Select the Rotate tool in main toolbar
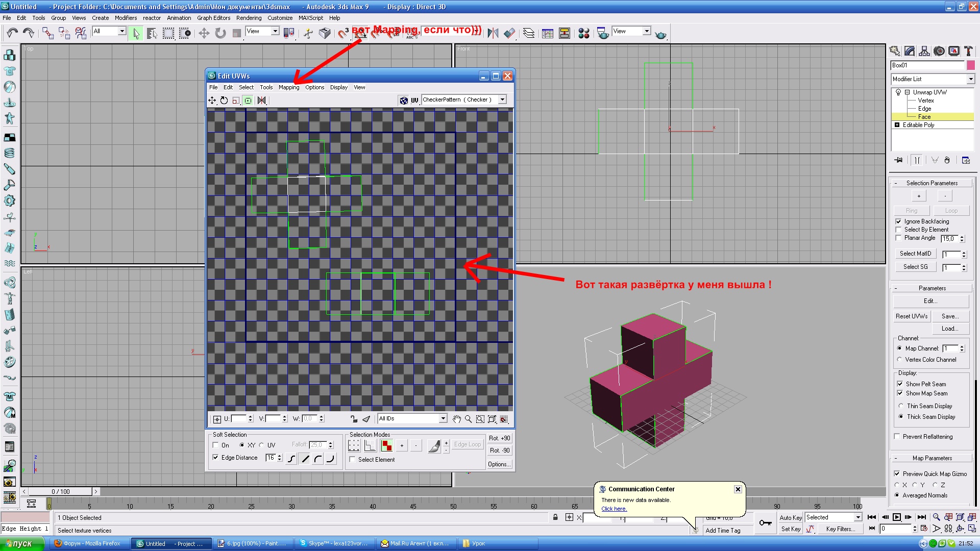This screenshot has width=980, height=551. pos(220,34)
